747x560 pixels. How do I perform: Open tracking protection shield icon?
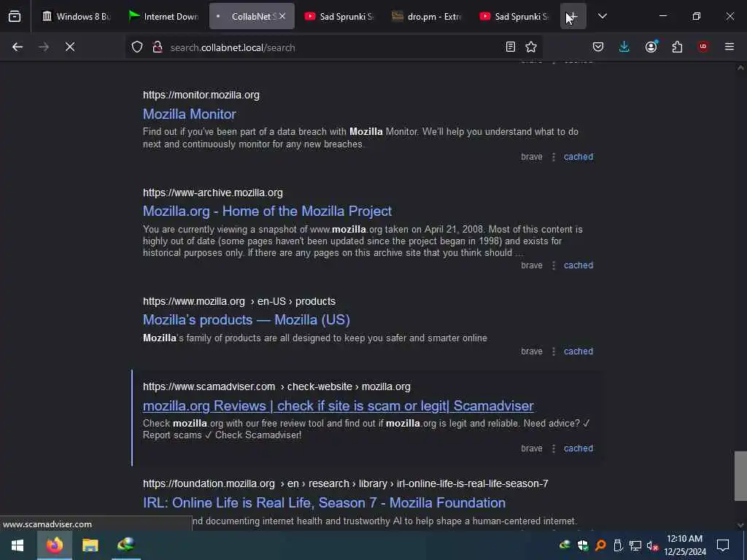click(137, 47)
